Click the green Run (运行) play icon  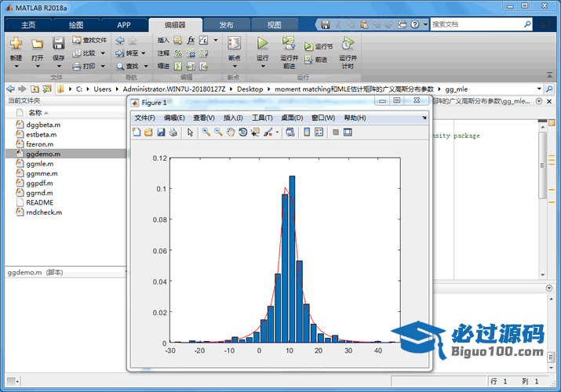click(263, 43)
